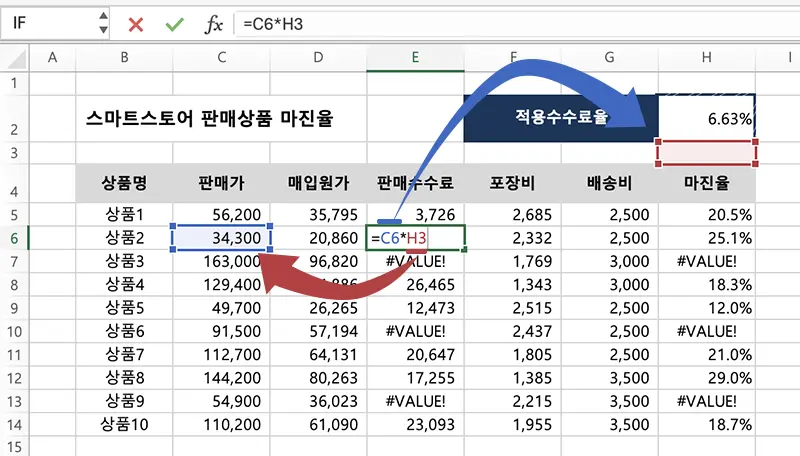The width and height of the screenshot is (800, 456).
Task: Click cell containing 144,200
Action: pos(221,378)
